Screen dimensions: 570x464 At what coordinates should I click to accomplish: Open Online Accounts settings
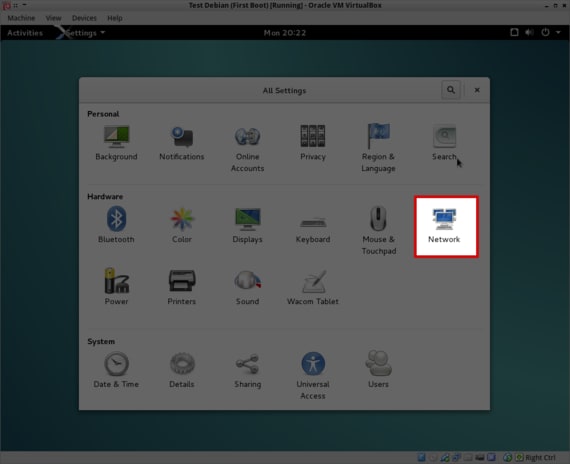tap(248, 149)
